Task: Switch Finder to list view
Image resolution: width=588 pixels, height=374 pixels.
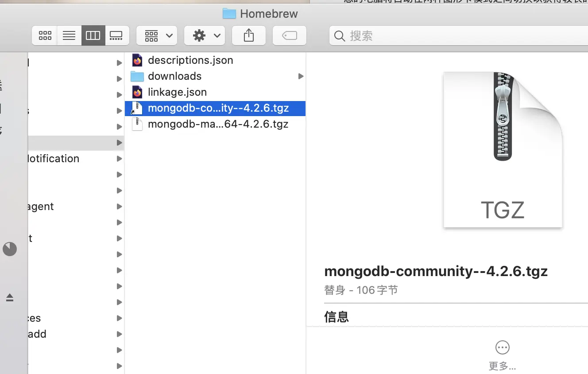Action: pyautogui.click(x=69, y=35)
